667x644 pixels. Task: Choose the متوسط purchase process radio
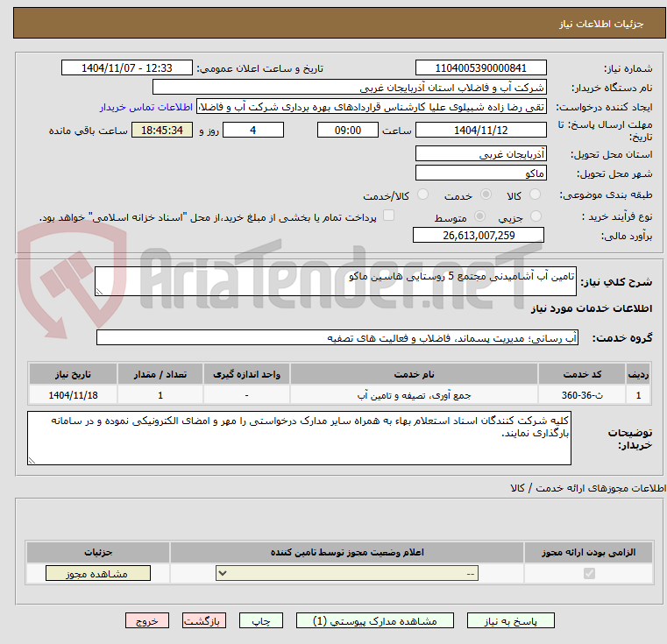tap(479, 216)
